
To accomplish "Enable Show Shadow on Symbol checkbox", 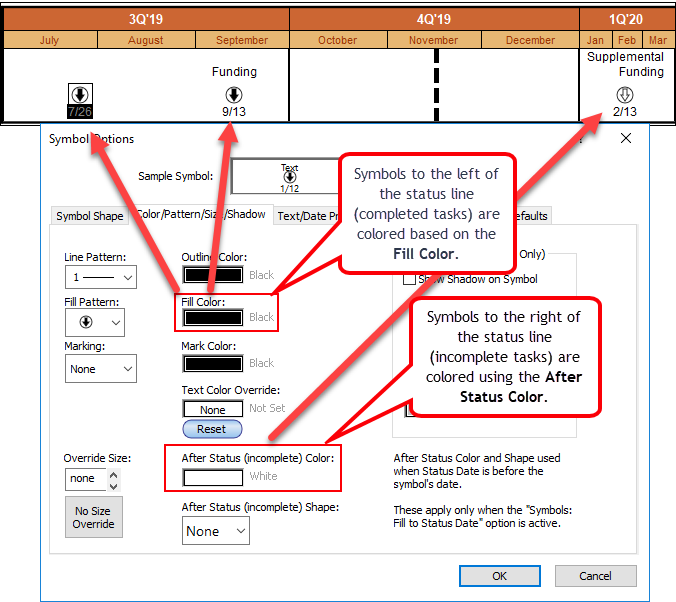I will 409,279.
